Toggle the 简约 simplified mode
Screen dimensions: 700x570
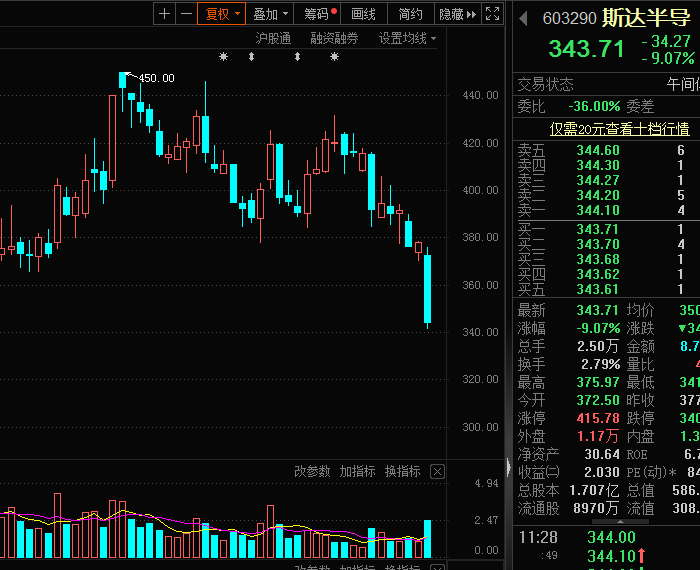tap(410, 13)
